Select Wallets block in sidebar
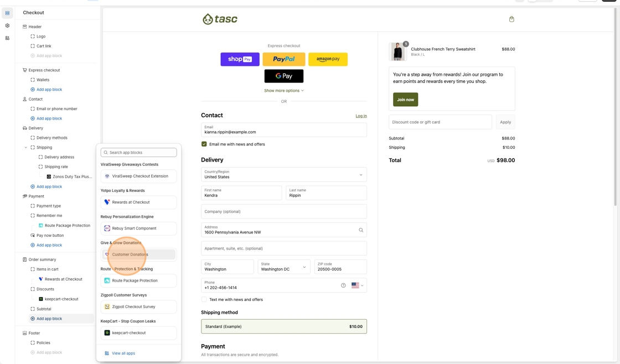This screenshot has width=620, height=364. click(x=43, y=80)
